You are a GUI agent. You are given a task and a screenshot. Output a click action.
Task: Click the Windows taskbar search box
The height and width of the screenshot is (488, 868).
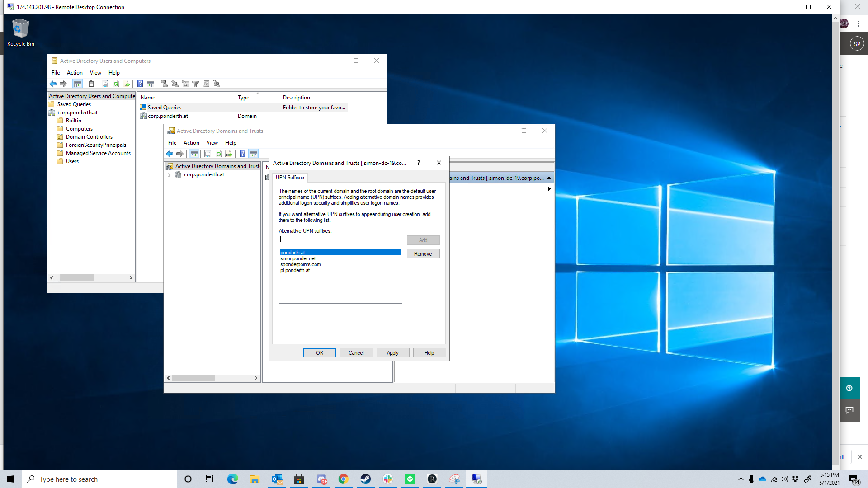[99, 479]
